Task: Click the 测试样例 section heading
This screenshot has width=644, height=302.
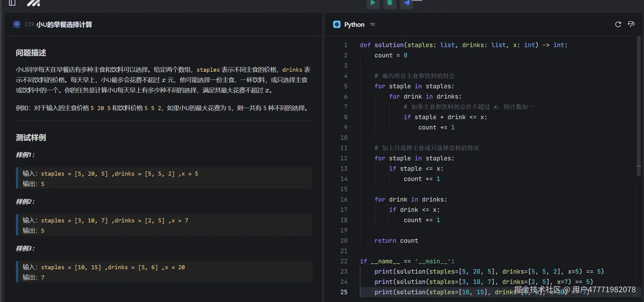Action: pyautogui.click(x=31, y=138)
